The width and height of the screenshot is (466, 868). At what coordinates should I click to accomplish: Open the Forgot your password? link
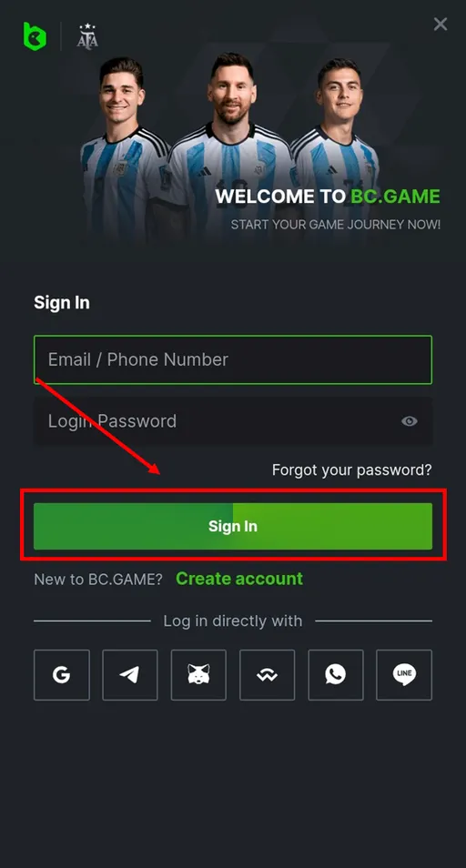click(x=351, y=470)
